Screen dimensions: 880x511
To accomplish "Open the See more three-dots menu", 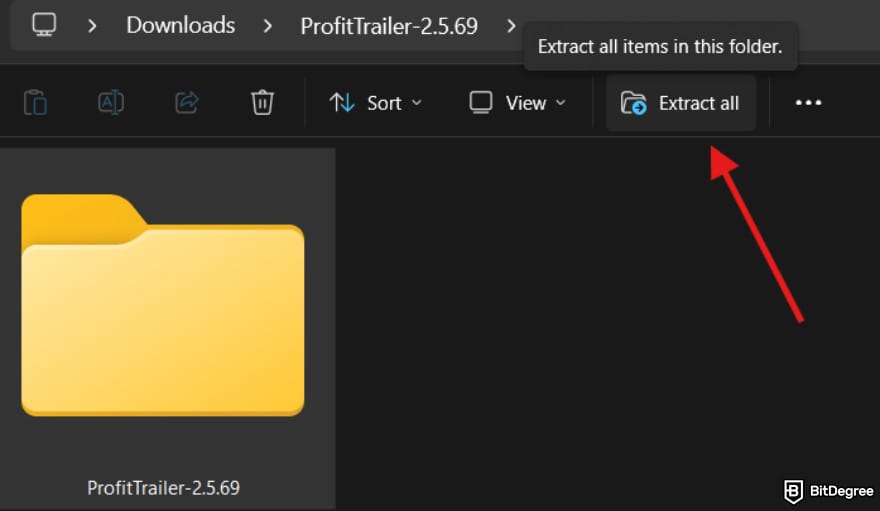I will pos(808,103).
